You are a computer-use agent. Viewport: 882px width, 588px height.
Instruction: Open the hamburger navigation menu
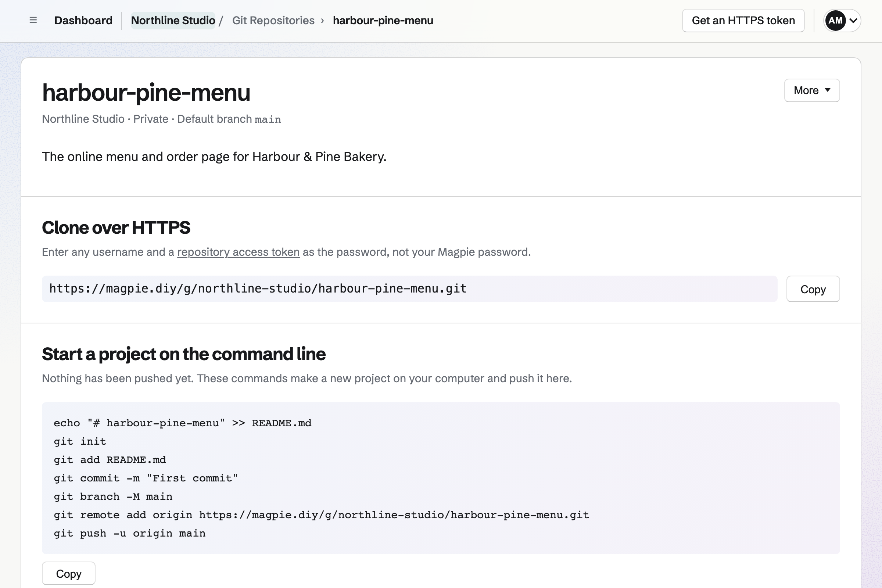click(x=33, y=20)
